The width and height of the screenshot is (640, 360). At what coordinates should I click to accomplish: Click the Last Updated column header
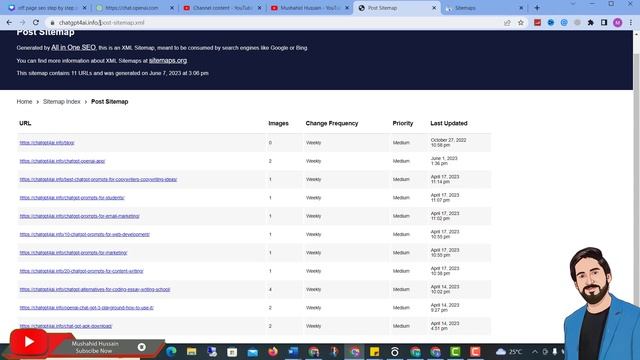point(449,123)
